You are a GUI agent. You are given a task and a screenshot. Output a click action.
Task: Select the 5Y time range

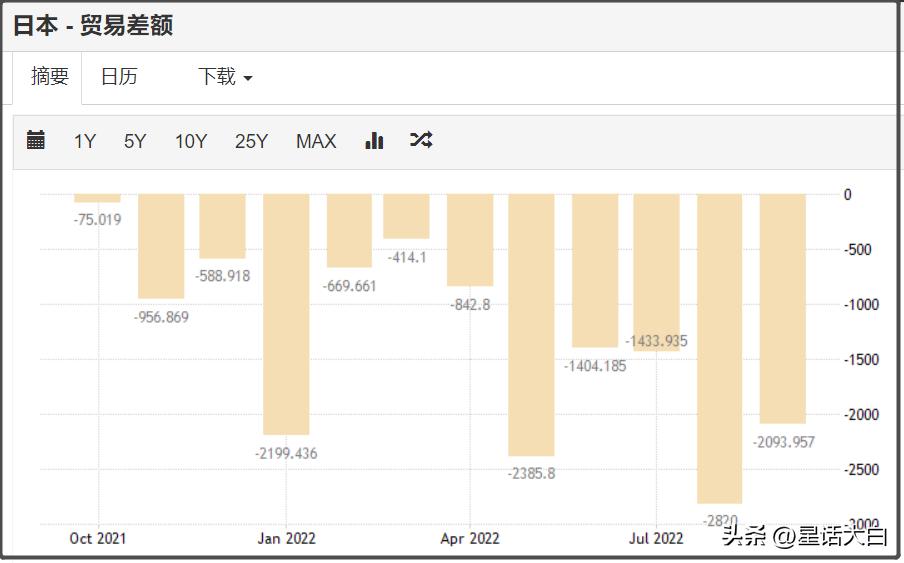(x=135, y=141)
